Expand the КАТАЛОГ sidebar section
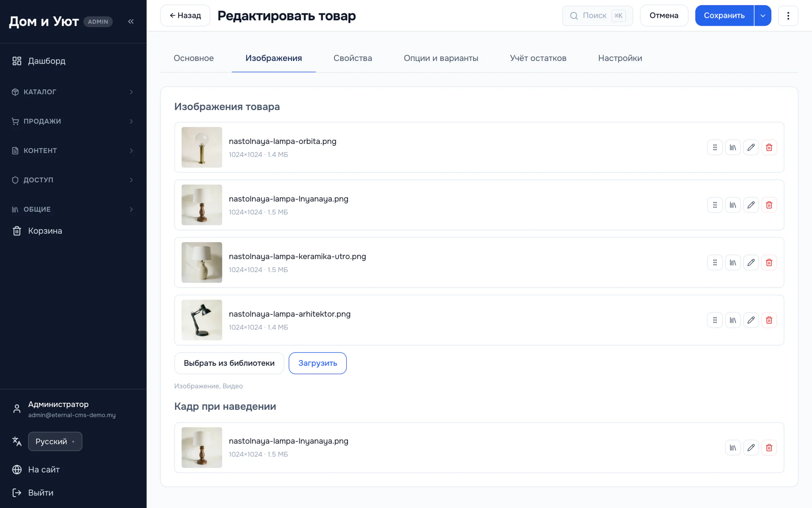Viewport: 812px width, 508px height. click(73, 92)
